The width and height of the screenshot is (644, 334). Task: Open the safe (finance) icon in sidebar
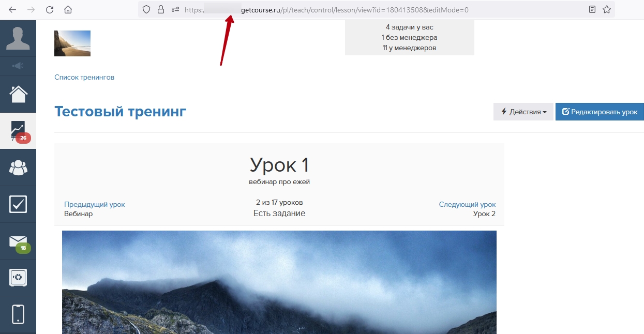pyautogui.click(x=18, y=278)
